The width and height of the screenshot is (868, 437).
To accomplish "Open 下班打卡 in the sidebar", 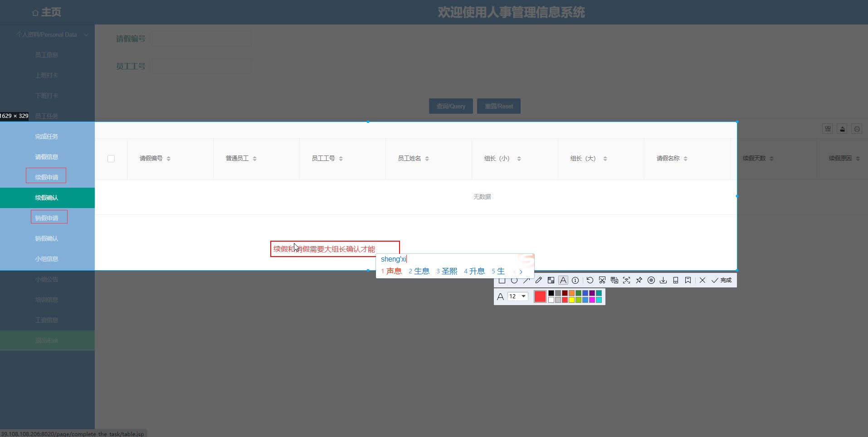I will 47,96.
